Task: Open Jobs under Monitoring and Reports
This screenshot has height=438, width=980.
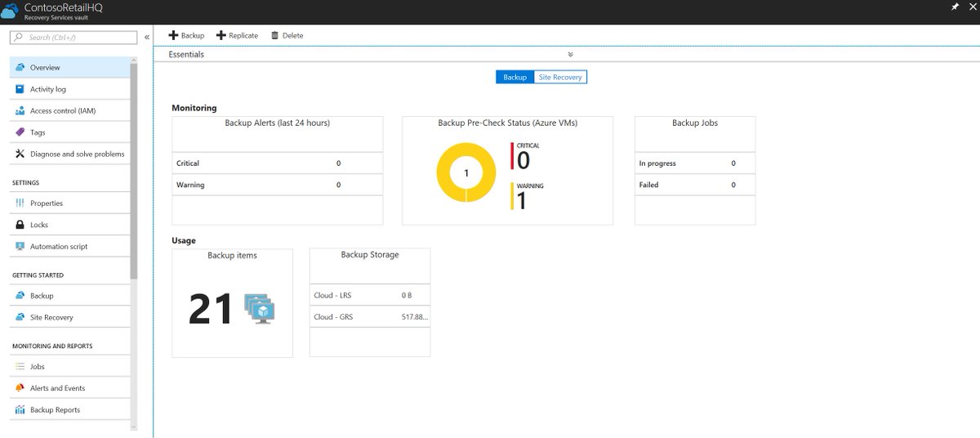Action: pos(69,367)
